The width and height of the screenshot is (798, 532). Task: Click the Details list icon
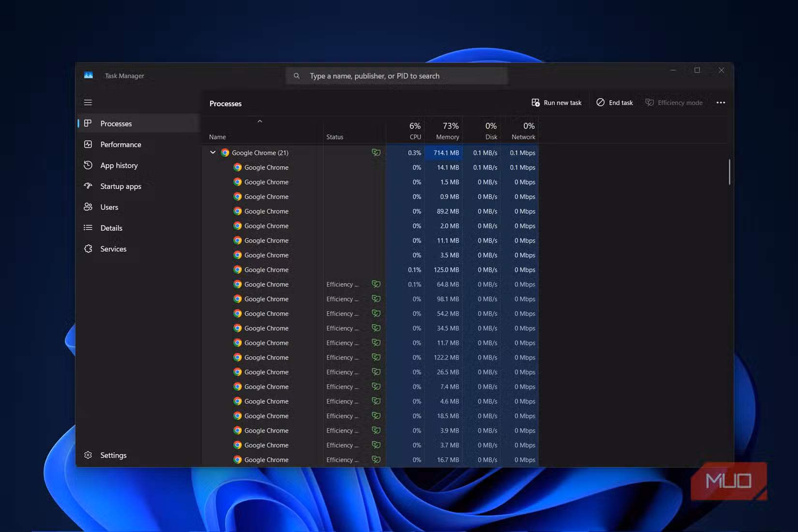click(88, 228)
